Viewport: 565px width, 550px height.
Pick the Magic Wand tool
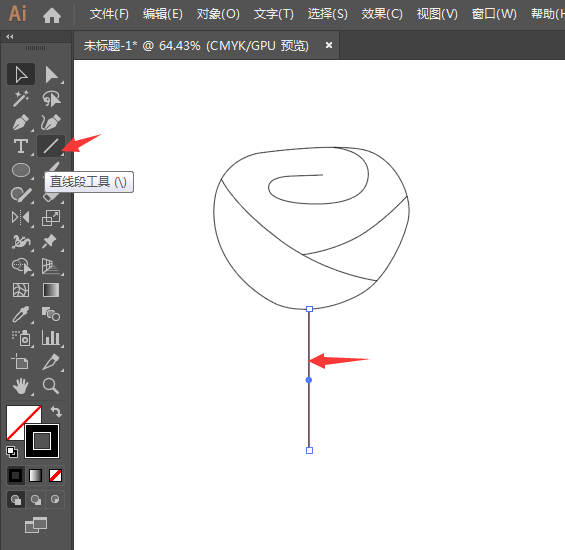21,98
